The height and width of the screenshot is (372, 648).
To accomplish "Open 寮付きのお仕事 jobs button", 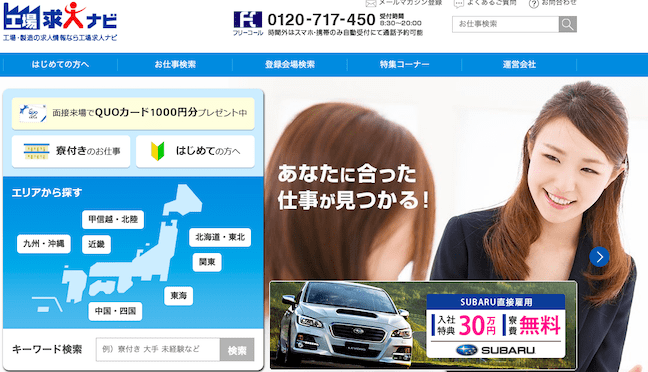I will 71,151.
